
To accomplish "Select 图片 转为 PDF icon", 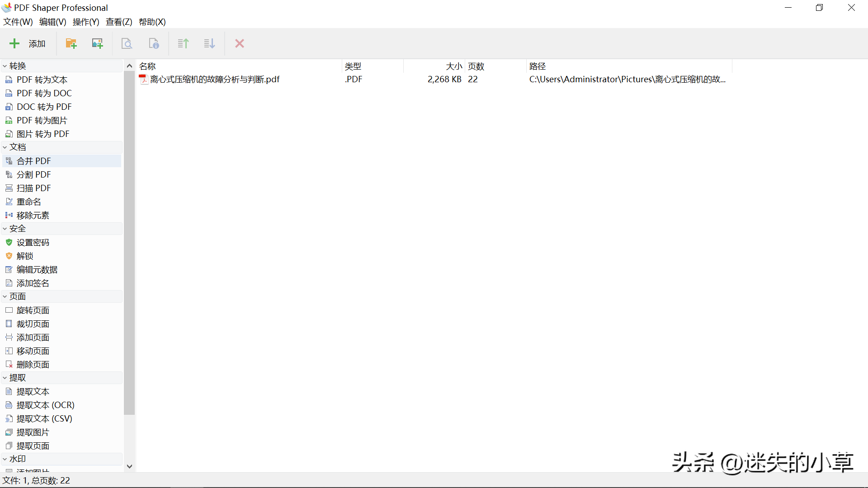I will pos(9,134).
